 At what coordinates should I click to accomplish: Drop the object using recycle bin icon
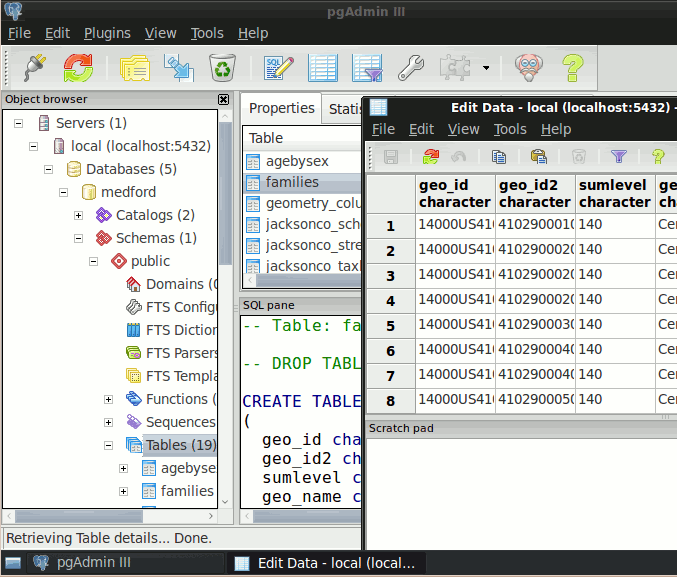coord(222,68)
